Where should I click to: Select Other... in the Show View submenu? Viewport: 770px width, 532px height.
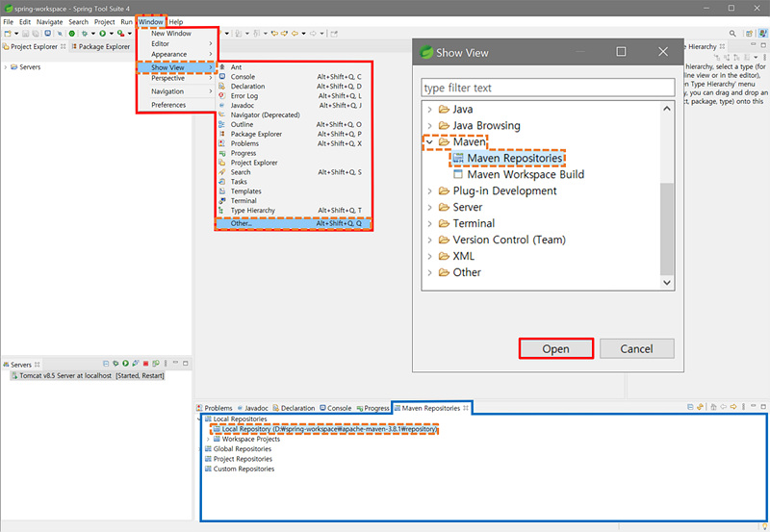pyautogui.click(x=294, y=223)
